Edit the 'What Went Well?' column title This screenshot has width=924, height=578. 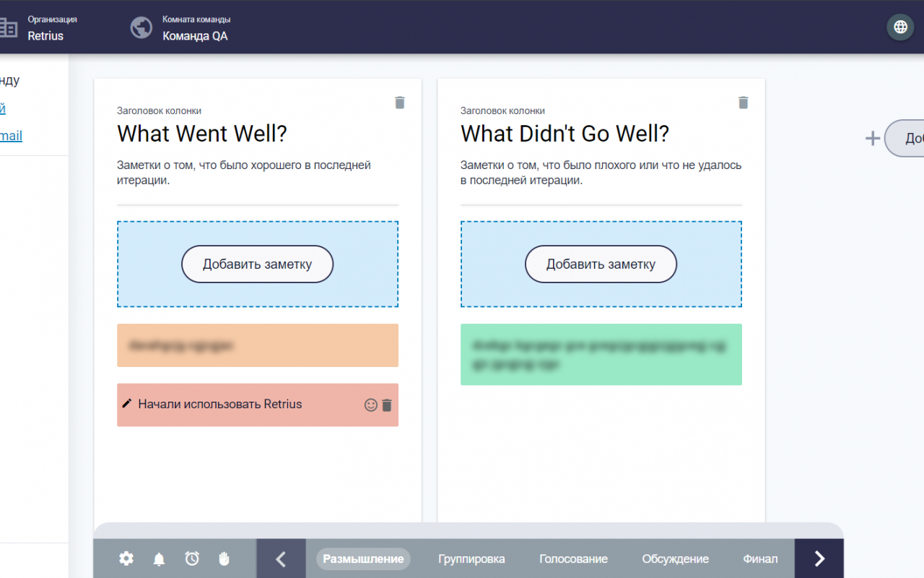(202, 134)
